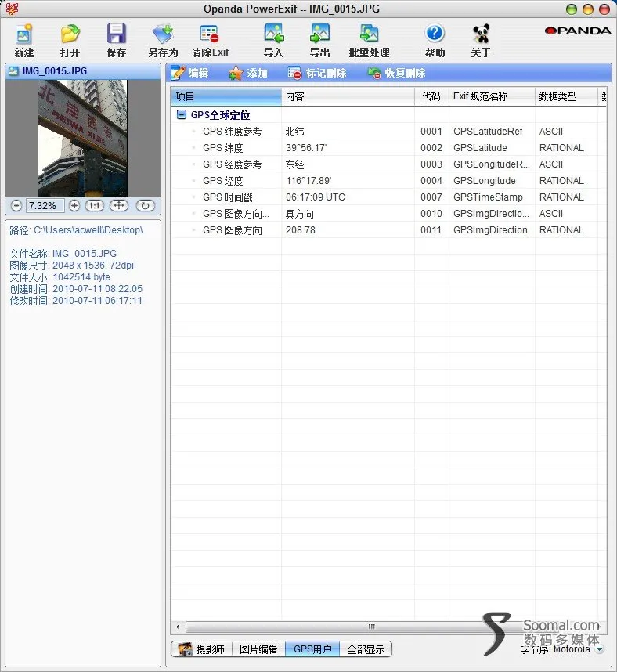617x672 pixels.
Task: Select the GPS用户 tab
Action: [x=312, y=649]
